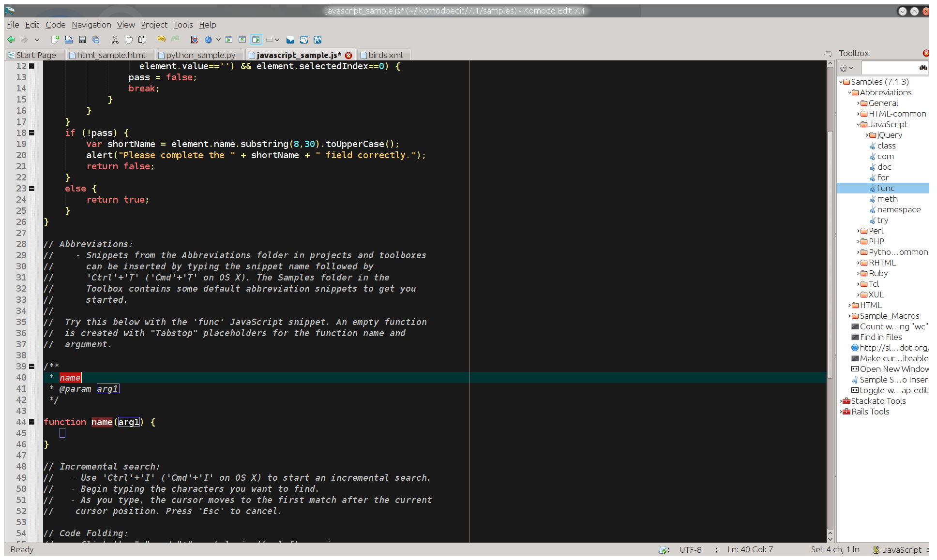Image resolution: width=937 pixels, height=560 pixels.
Task: Open the Project menu
Action: [x=154, y=25]
